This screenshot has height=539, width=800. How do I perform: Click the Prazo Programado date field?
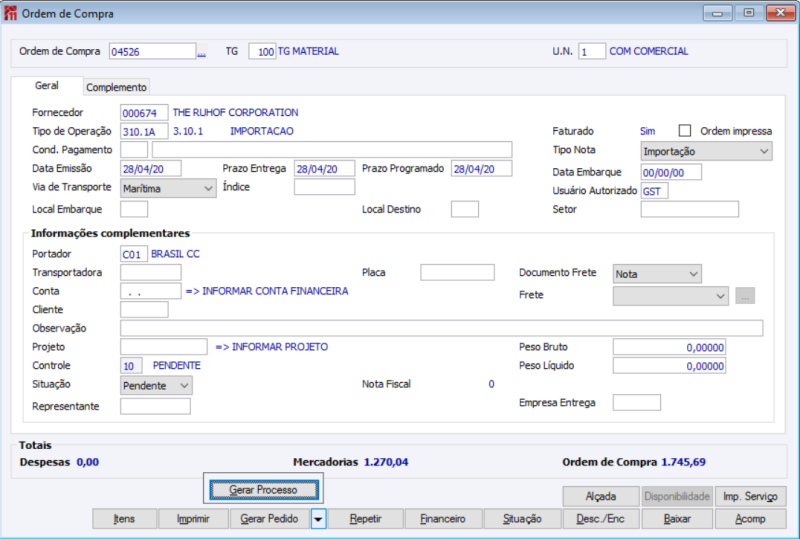pyautogui.click(x=482, y=169)
